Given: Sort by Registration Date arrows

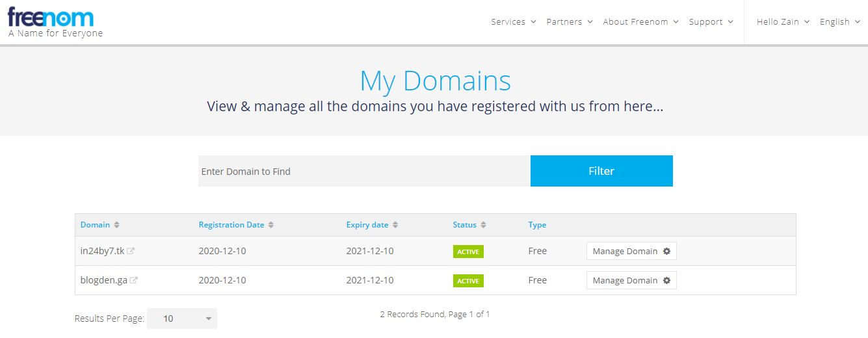Looking at the screenshot, I should [x=271, y=225].
